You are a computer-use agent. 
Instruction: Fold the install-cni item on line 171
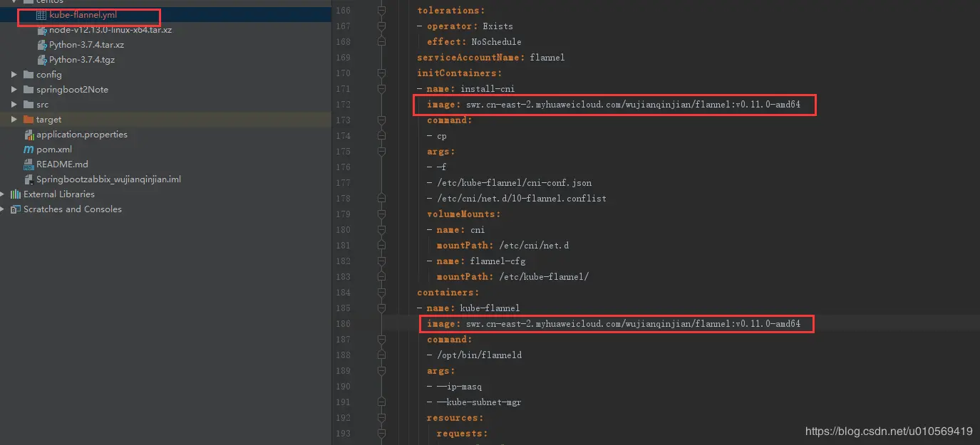point(382,89)
